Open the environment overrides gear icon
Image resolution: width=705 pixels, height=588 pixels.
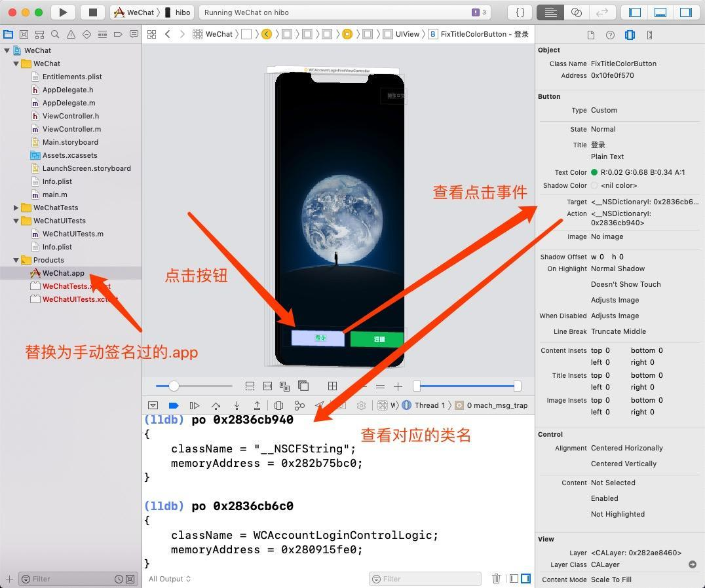point(362,405)
